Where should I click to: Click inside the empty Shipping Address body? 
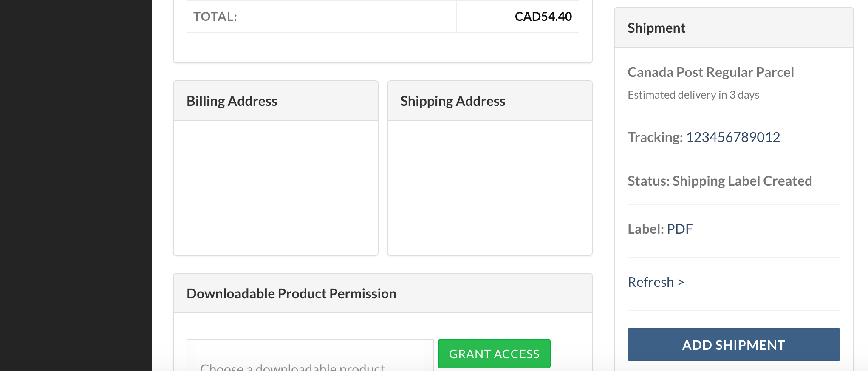[x=489, y=187]
